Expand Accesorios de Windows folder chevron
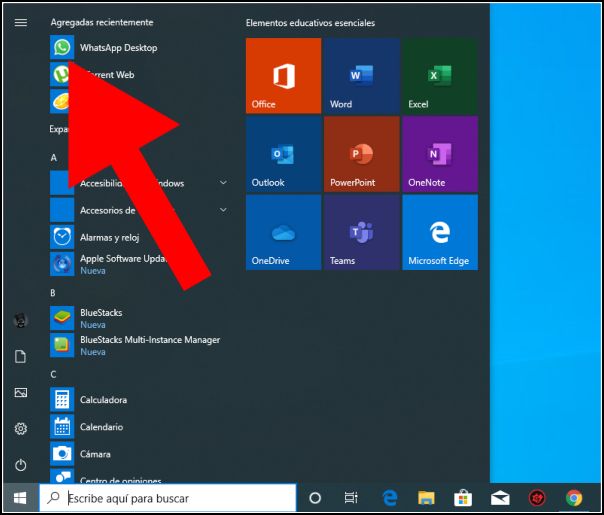Image resolution: width=604 pixels, height=515 pixels. click(x=223, y=210)
